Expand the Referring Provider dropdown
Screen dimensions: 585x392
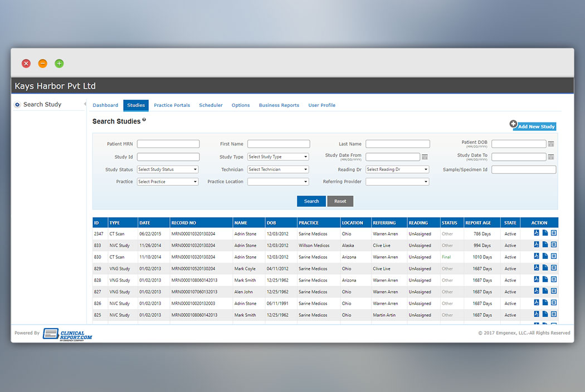tap(397, 182)
